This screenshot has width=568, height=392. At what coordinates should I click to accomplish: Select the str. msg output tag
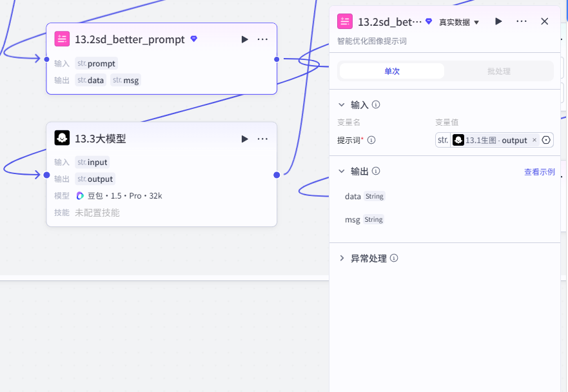tap(126, 80)
